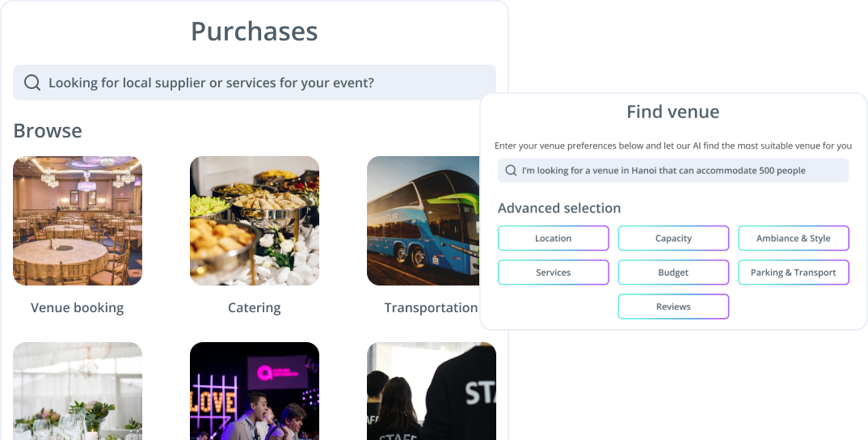This screenshot has height=440, width=868.
Task: Click the Catering category label
Action: point(255,307)
